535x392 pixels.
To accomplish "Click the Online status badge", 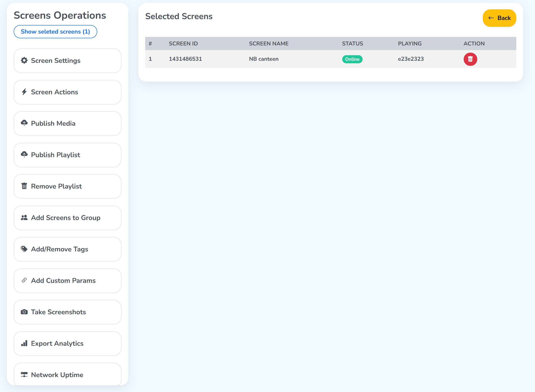I will tap(352, 59).
